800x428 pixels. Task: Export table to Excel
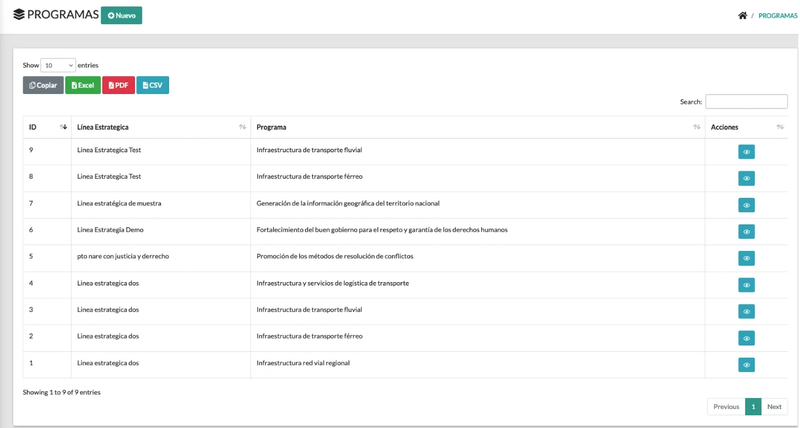[x=83, y=85]
